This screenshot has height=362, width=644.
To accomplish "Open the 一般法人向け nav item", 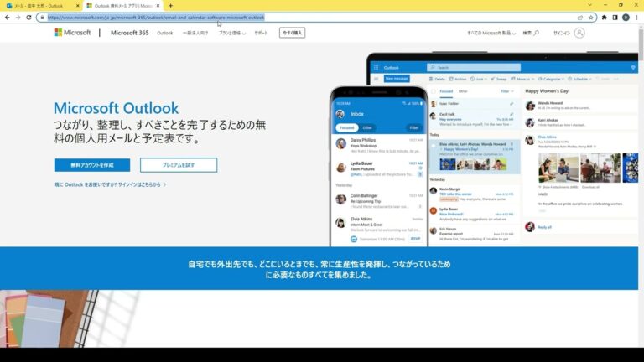I will 195,33.
